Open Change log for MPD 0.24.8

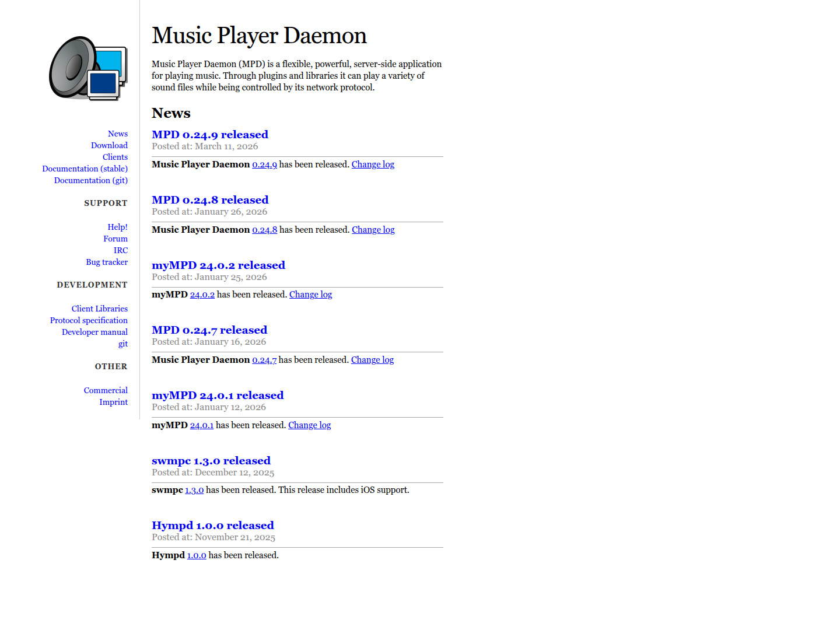tap(373, 230)
